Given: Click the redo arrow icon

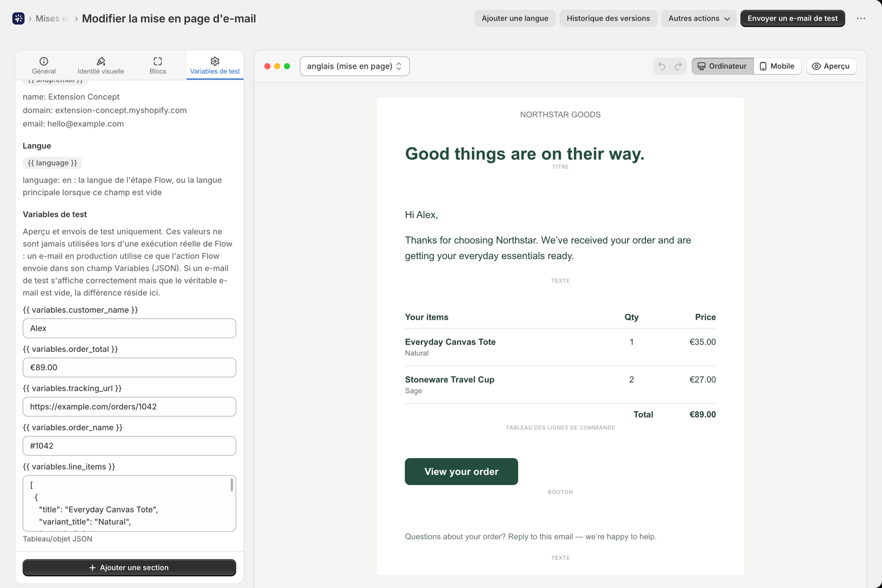Looking at the screenshot, I should [x=678, y=66].
